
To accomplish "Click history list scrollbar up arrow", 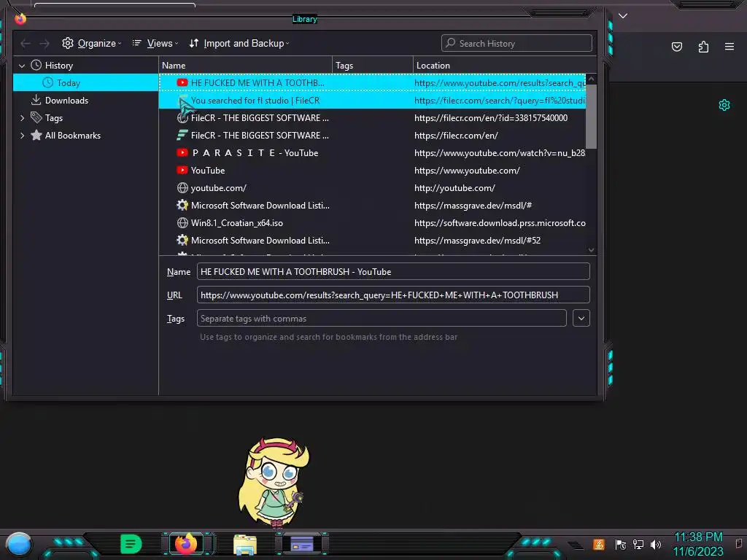I will click(x=591, y=79).
